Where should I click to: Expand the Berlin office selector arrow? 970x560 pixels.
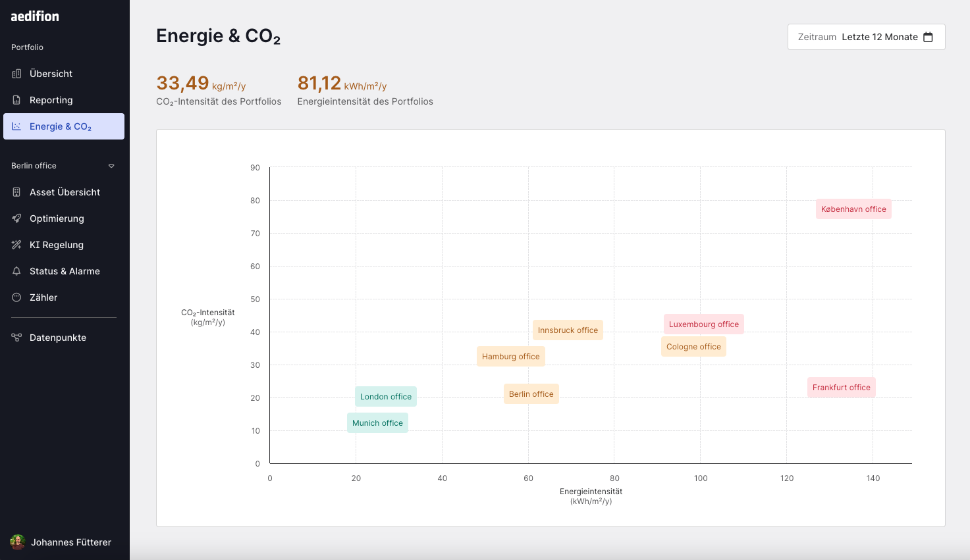(x=111, y=166)
